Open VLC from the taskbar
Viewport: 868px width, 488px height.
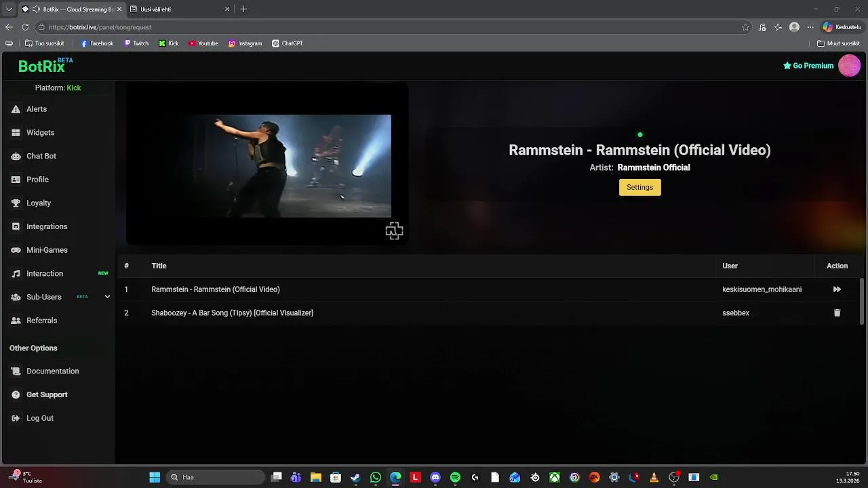point(654,477)
